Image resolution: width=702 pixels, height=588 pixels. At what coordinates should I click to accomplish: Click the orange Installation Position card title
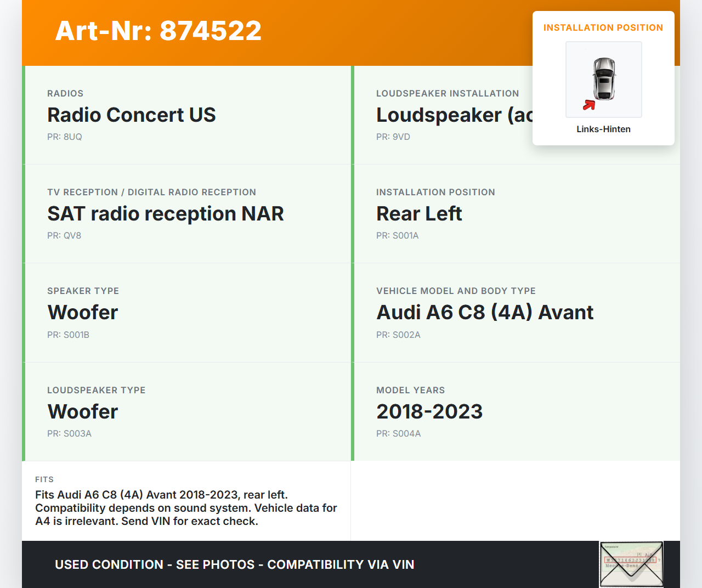pyautogui.click(x=603, y=28)
